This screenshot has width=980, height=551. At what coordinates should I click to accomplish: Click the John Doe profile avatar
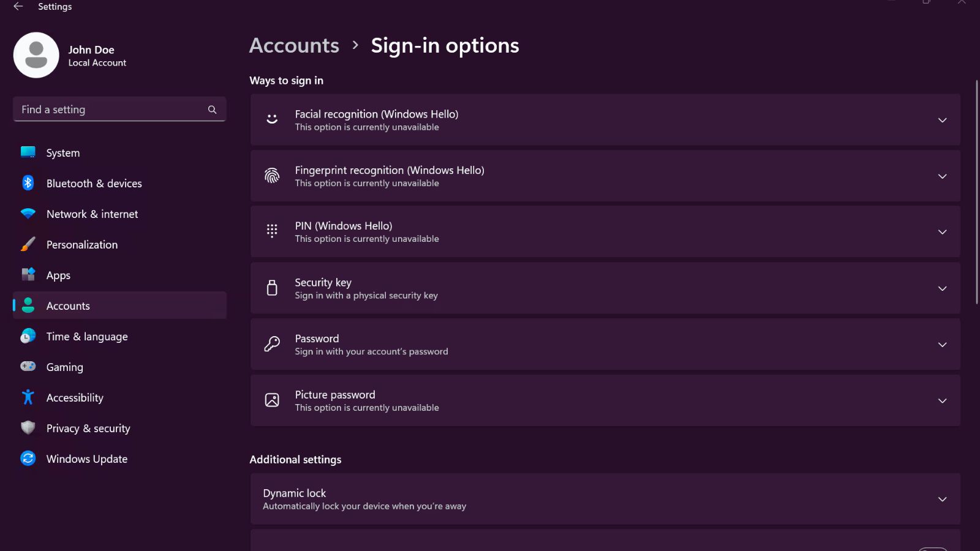36,55
